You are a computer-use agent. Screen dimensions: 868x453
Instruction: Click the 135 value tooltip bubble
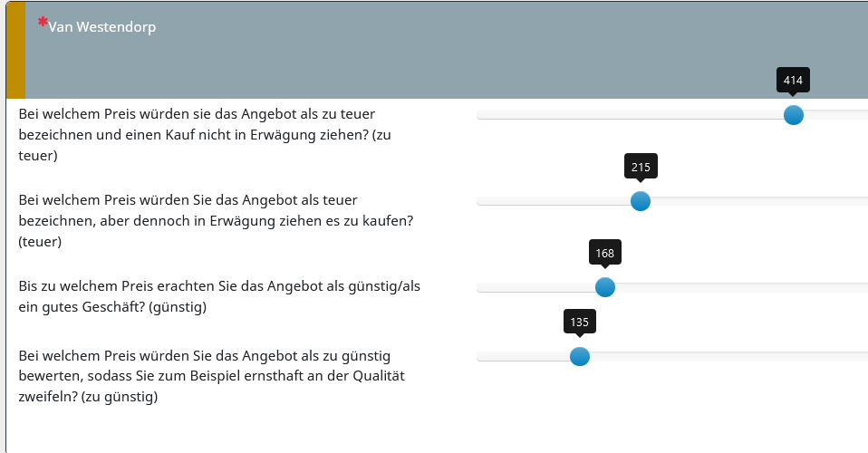pyautogui.click(x=580, y=322)
